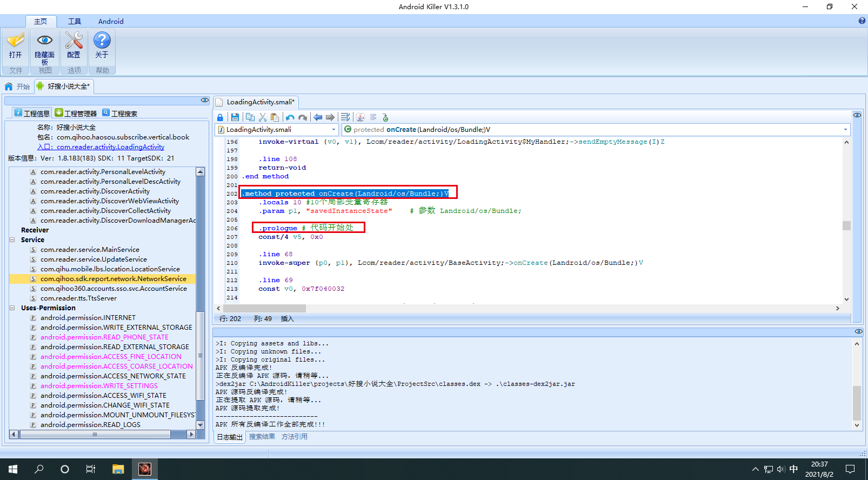The image size is (868, 480).
Task: Switch to 工程信息 panel tab
Action: pyautogui.click(x=32, y=114)
